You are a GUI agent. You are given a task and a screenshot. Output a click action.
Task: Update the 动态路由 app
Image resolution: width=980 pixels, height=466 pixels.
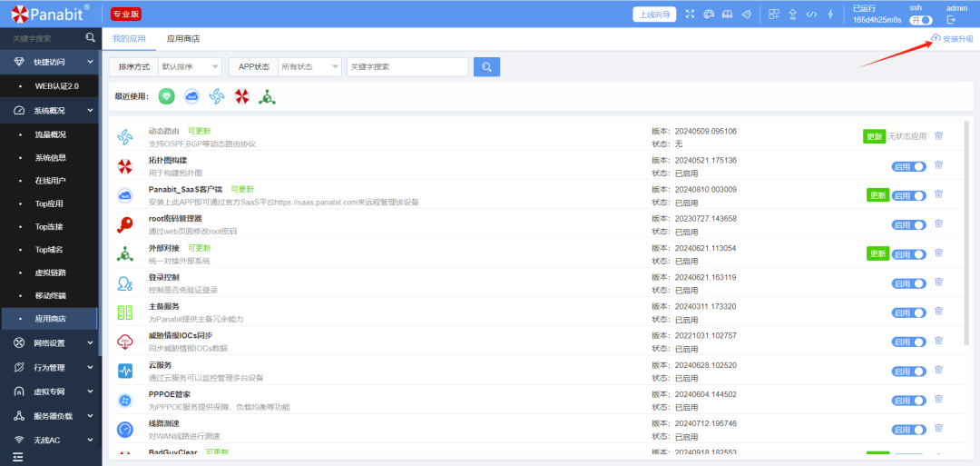[875, 136]
